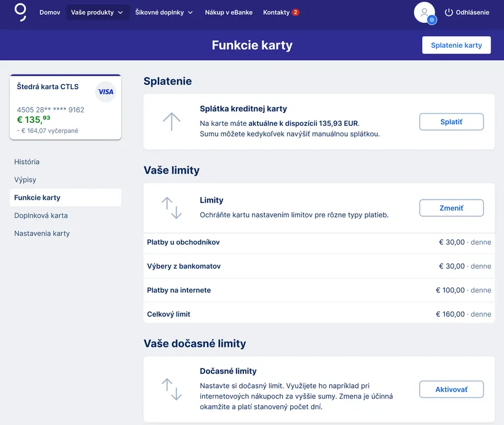Select Nastavenia karty in sidebar
This screenshot has height=425, width=504.
click(42, 233)
